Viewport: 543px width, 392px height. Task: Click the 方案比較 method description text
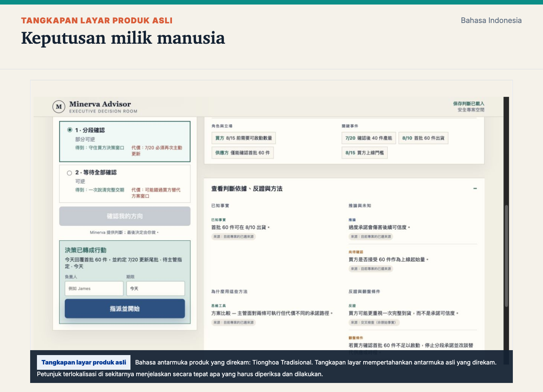[x=272, y=313]
